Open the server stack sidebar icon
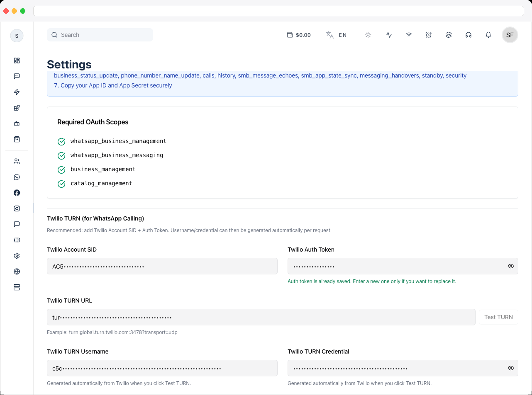This screenshot has height=395, width=532. pyautogui.click(x=17, y=287)
